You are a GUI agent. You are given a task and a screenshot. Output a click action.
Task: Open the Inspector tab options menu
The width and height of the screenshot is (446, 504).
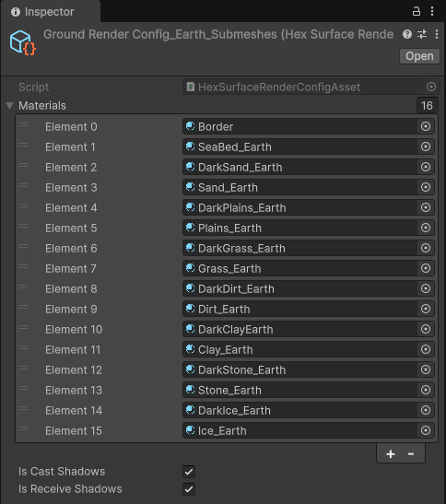(432, 11)
